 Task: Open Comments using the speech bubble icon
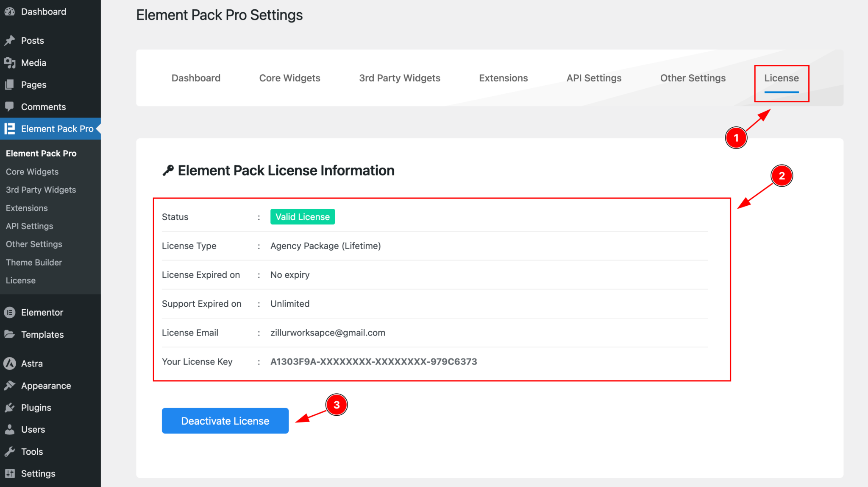tap(10, 106)
